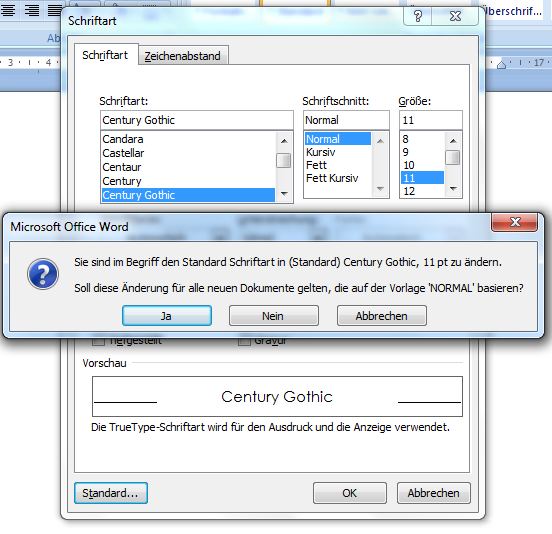Click the right align icon in the ribbon

[32, 10]
